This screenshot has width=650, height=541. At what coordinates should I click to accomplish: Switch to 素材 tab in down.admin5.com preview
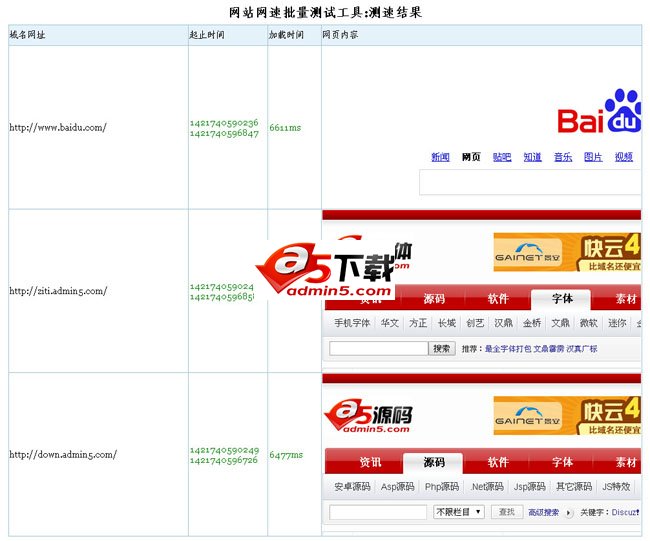pyautogui.click(x=625, y=462)
